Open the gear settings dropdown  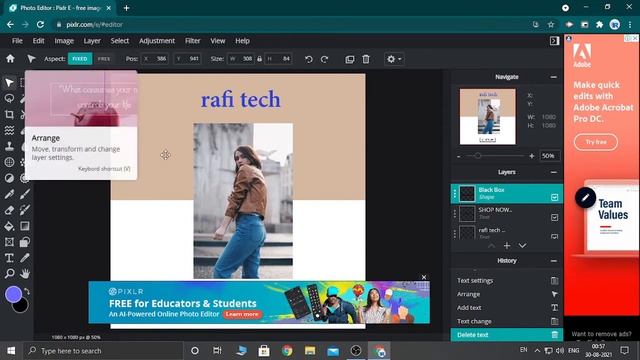pyautogui.click(x=394, y=59)
